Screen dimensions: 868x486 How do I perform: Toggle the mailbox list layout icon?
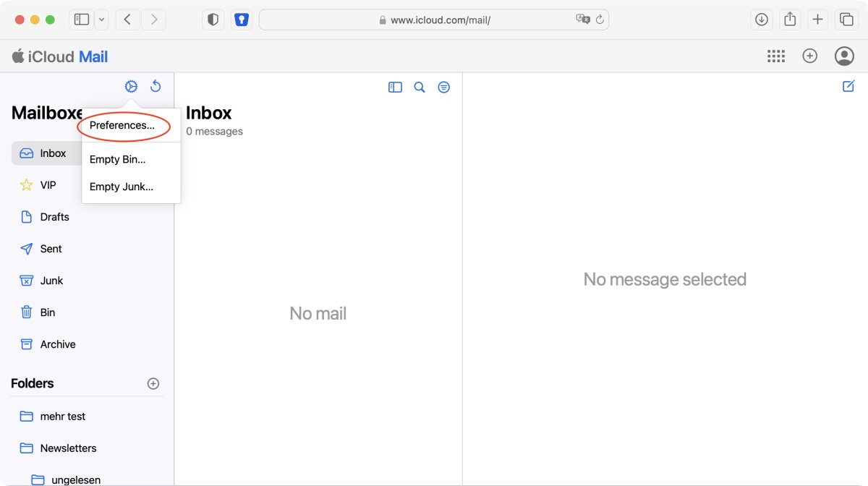coord(395,87)
